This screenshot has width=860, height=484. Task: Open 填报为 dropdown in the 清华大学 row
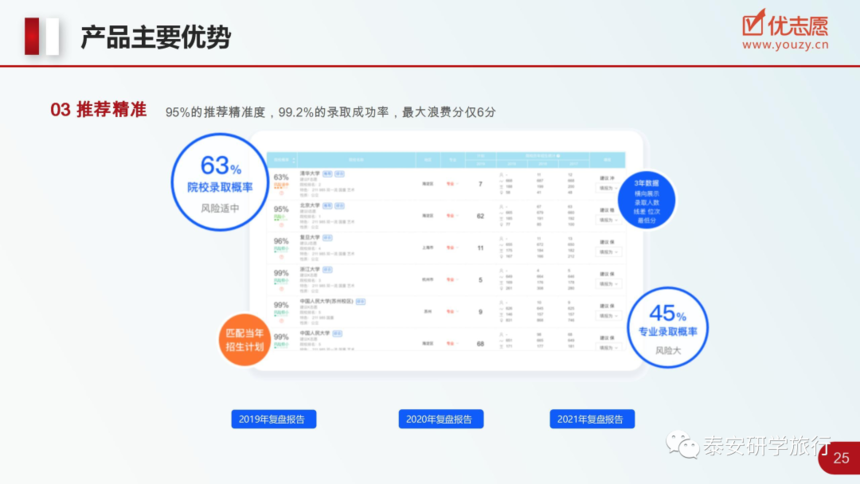tap(608, 188)
